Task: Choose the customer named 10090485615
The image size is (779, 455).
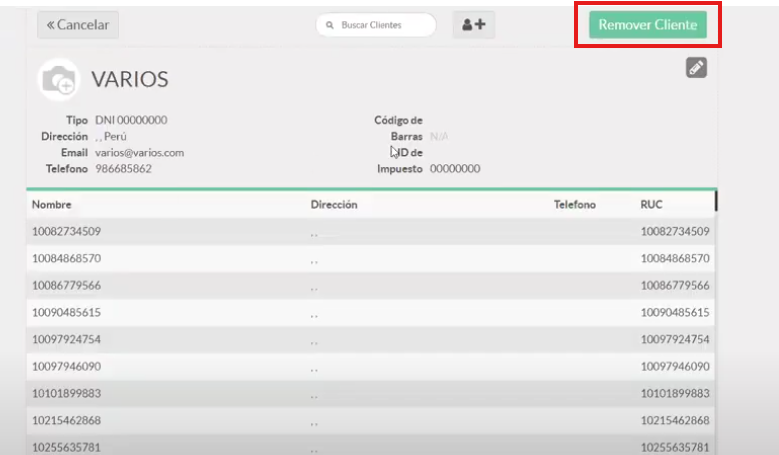Action: (66, 312)
